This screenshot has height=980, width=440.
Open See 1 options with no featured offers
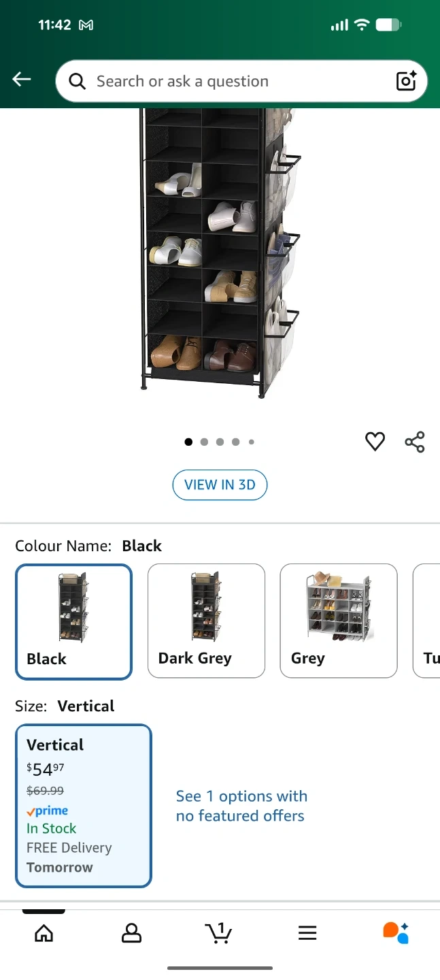click(241, 806)
